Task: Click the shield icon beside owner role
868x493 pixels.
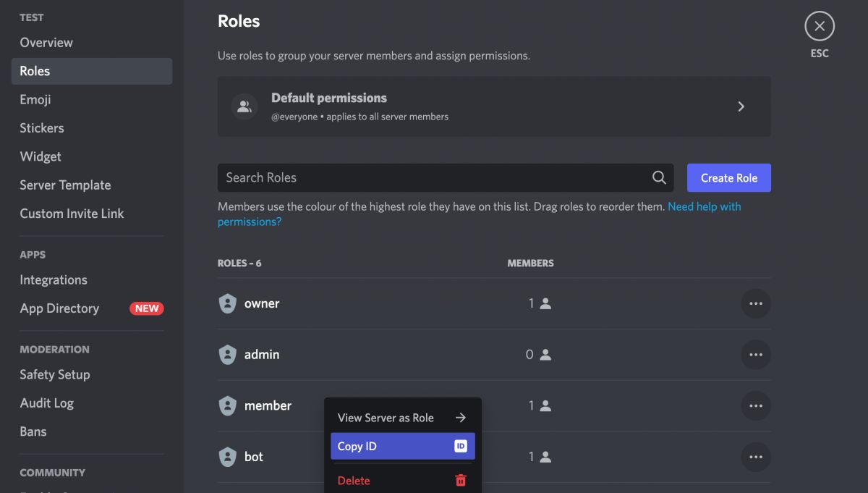Action: tap(228, 304)
